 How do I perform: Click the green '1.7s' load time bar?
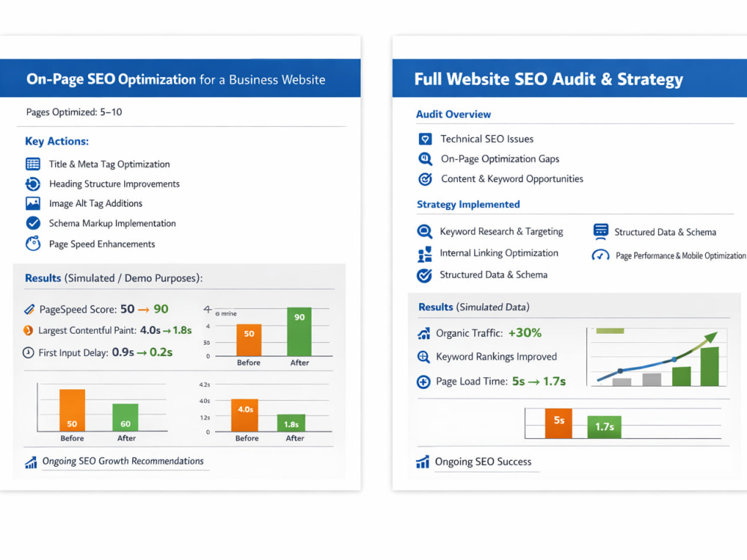tap(604, 427)
